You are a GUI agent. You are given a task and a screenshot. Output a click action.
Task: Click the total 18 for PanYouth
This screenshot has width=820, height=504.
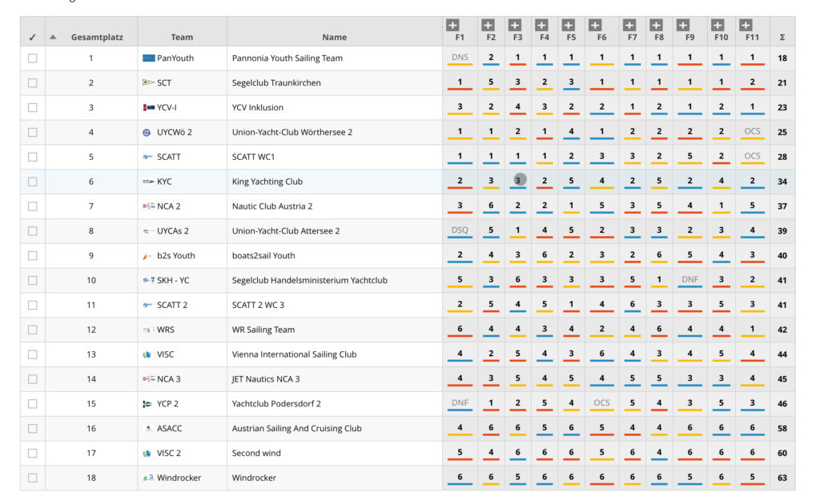tap(782, 58)
